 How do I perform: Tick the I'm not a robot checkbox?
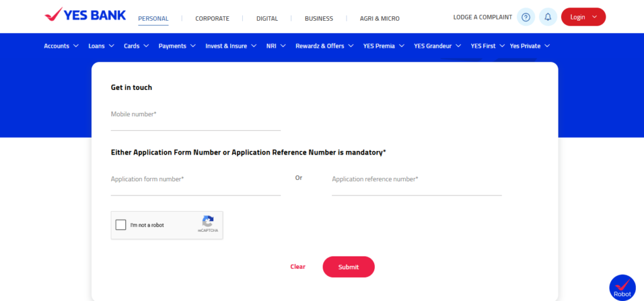pos(121,225)
